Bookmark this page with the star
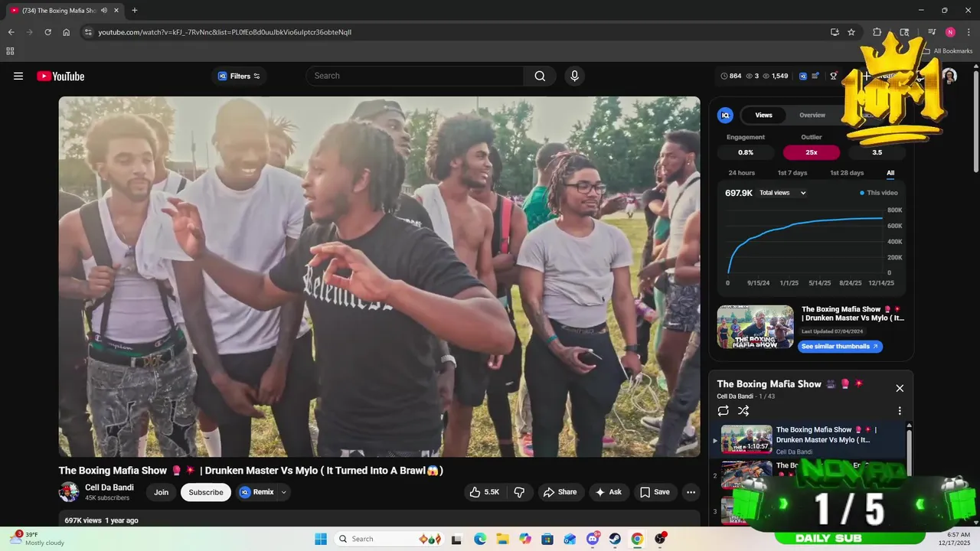 coord(851,32)
